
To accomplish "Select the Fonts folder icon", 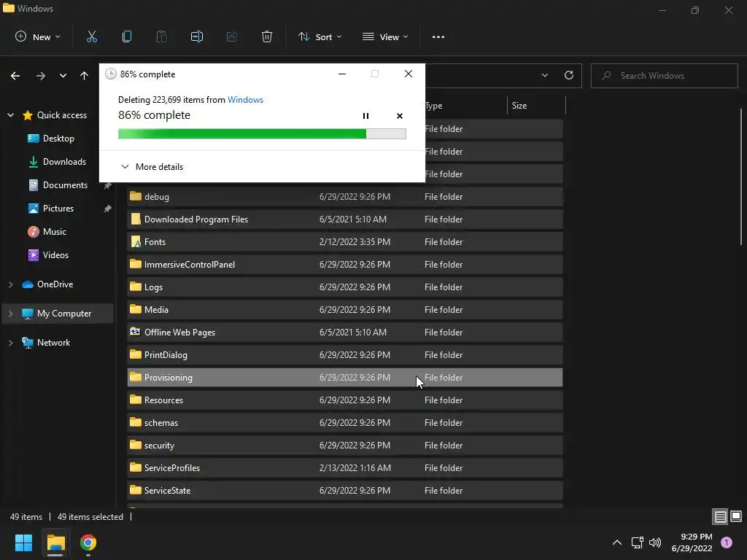I will tap(135, 242).
